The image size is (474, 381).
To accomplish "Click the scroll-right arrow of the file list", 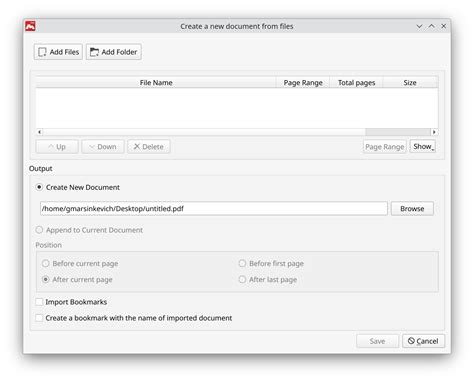I will tap(434, 132).
